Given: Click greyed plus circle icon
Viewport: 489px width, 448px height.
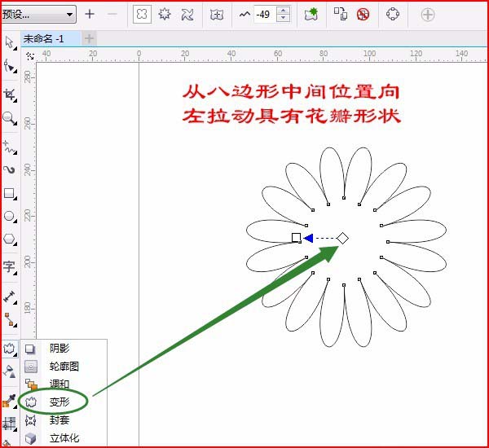Looking at the screenshot, I should 428,15.
